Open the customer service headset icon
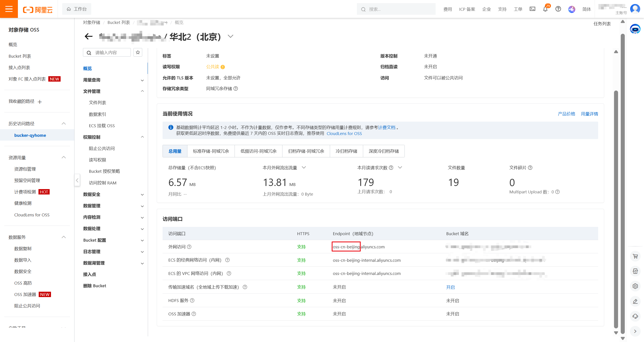Screen dimensions: 644x342 635,316
